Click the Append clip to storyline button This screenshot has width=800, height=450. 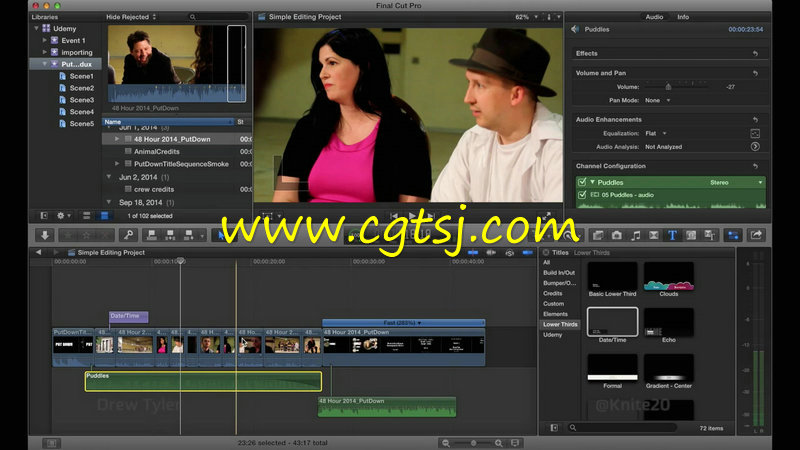[x=189, y=235]
